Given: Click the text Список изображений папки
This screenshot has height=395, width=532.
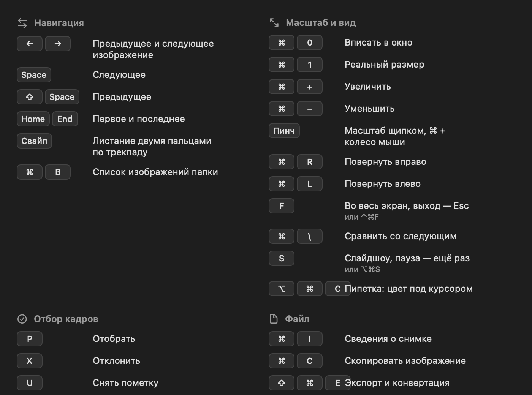Looking at the screenshot, I should tap(155, 172).
